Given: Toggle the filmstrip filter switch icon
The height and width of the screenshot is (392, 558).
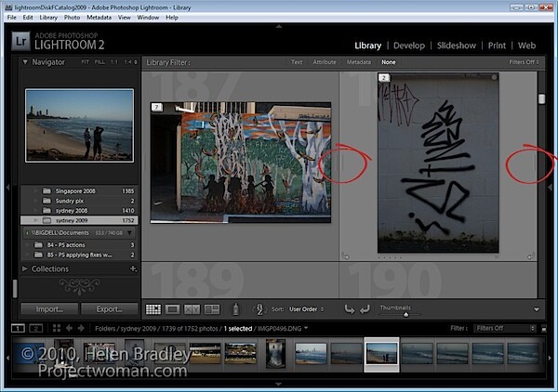Looking at the screenshot, I should [x=544, y=329].
